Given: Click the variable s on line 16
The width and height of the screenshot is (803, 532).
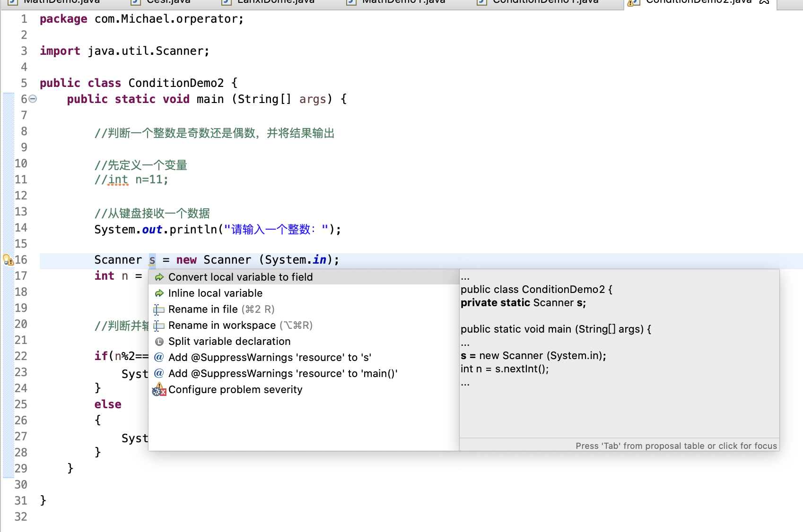Looking at the screenshot, I should [x=152, y=260].
